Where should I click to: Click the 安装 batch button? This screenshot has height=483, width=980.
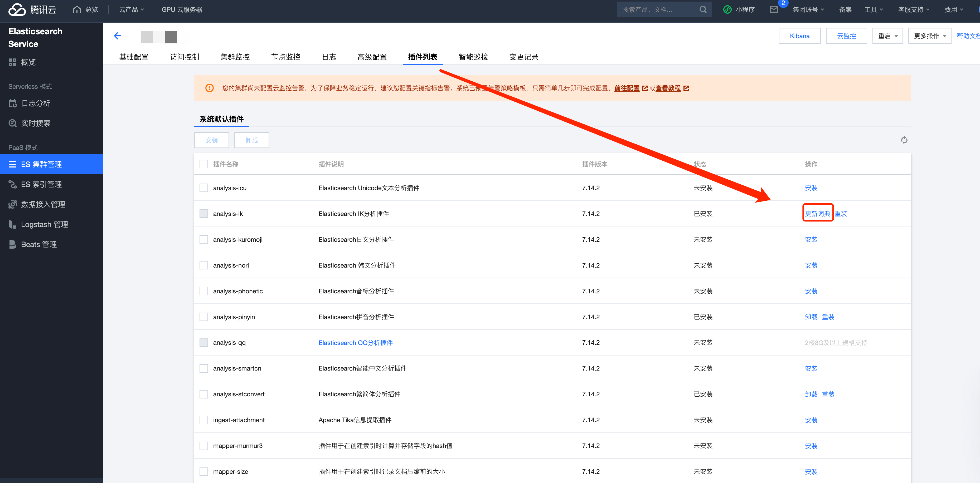[211, 140]
